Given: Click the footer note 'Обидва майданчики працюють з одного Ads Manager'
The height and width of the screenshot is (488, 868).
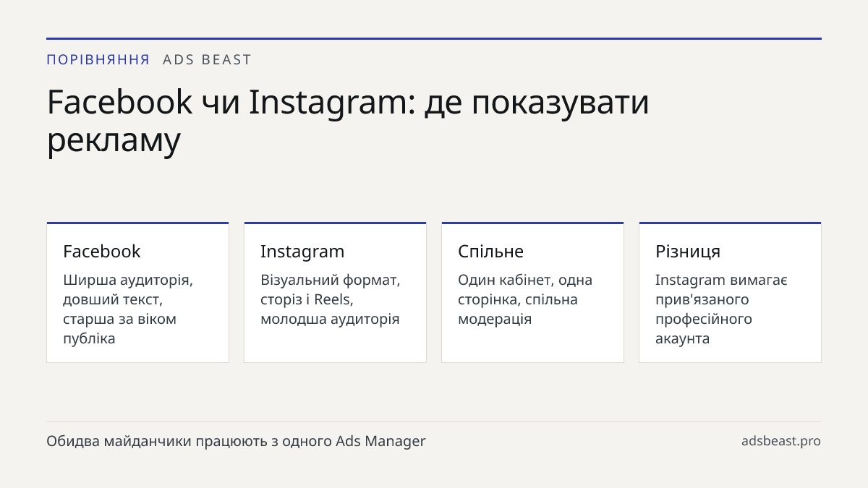Looking at the screenshot, I should [x=237, y=441].
